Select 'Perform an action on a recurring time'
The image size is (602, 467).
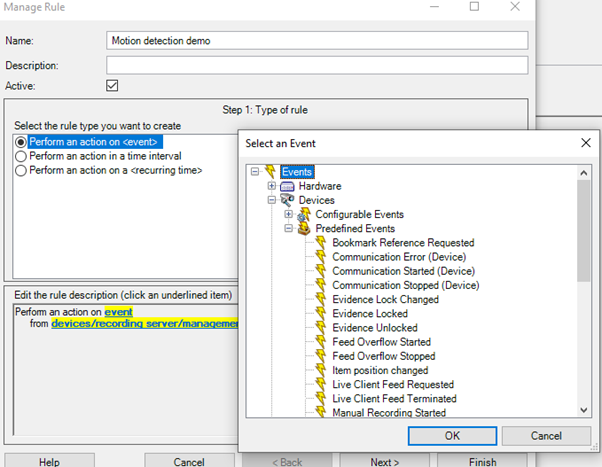click(21, 170)
